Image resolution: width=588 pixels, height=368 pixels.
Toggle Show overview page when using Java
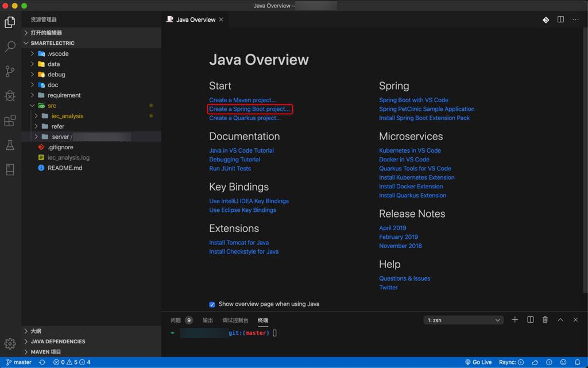tap(212, 304)
